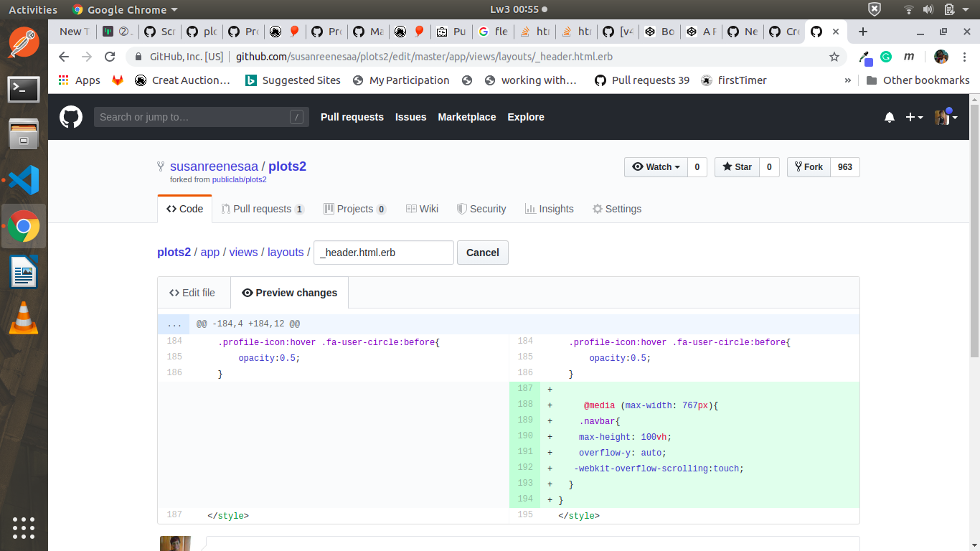Switch to the Projects tab
This screenshot has width=980, height=551.
click(x=355, y=209)
